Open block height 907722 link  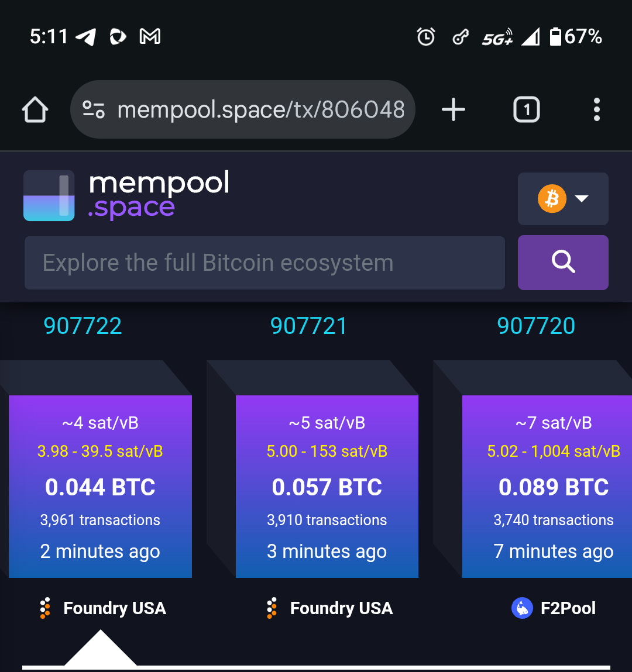click(x=83, y=326)
